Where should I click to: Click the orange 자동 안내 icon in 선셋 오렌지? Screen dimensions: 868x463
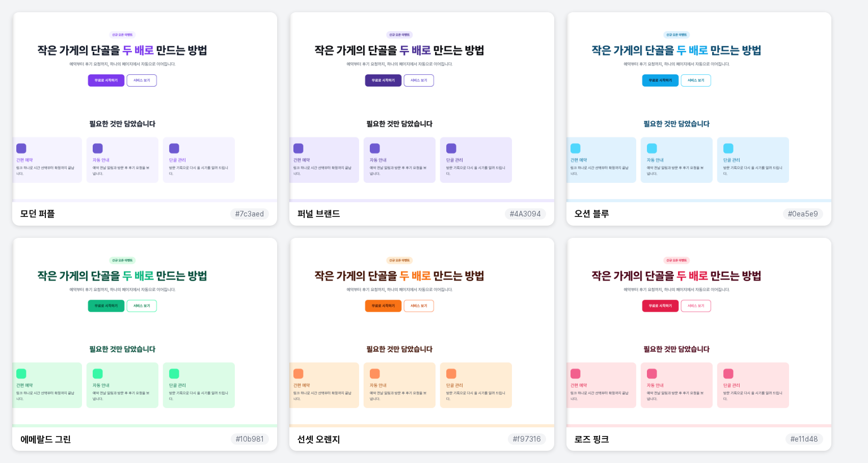tap(375, 374)
